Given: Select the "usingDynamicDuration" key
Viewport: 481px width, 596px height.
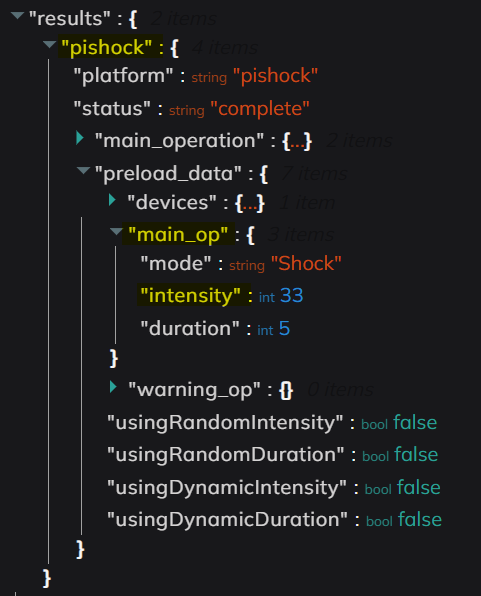Looking at the screenshot, I should point(227,520).
